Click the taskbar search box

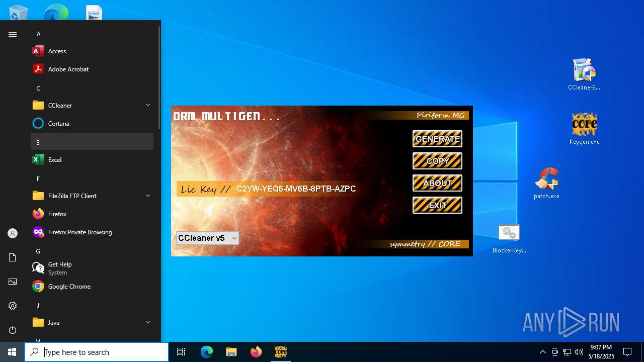[x=97, y=352]
